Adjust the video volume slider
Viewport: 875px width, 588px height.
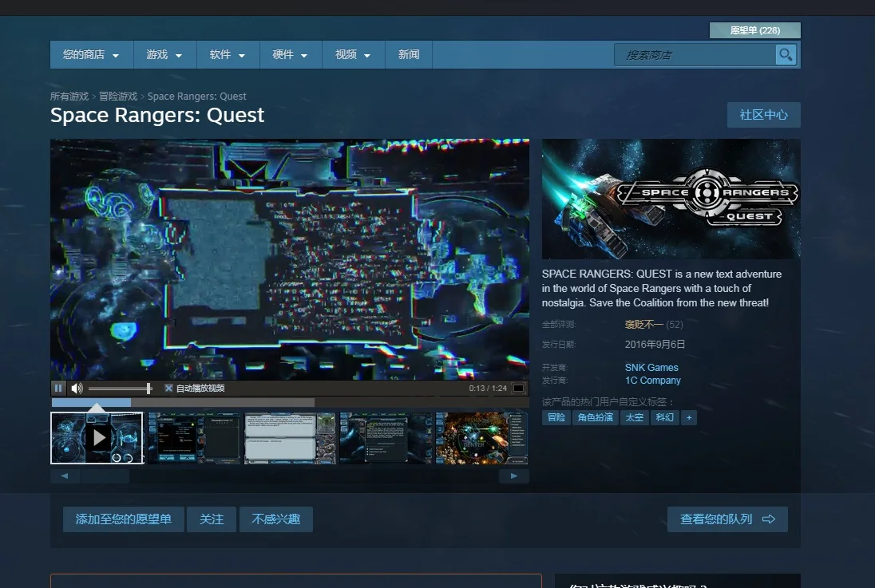pos(120,389)
